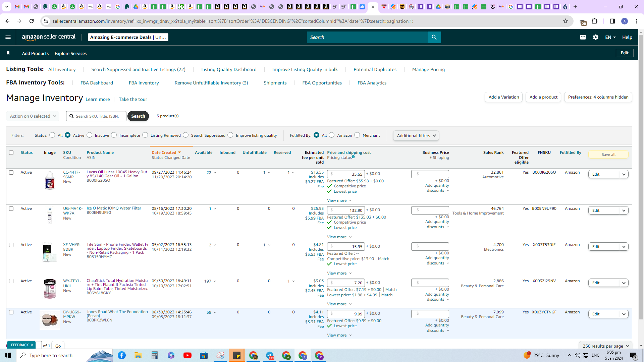Image resolution: width=644 pixels, height=362 pixels.
Task: Choose the Search Suppressed status filter
Action: (185, 135)
